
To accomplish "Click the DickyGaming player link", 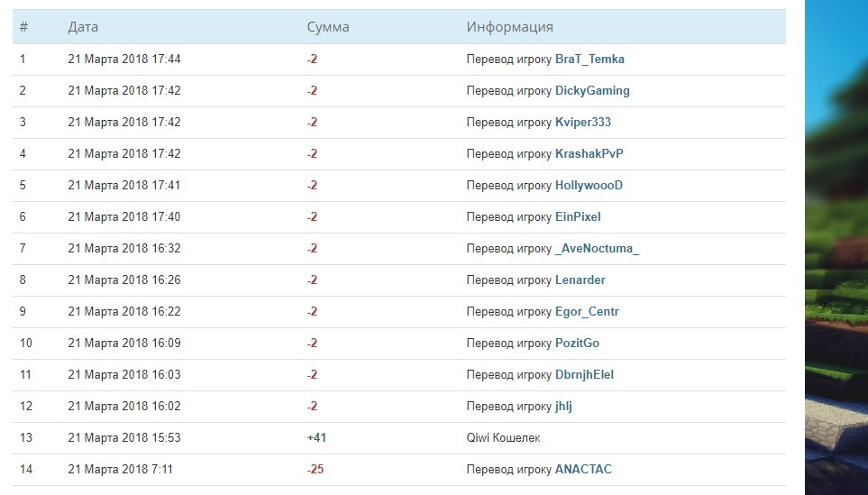I will [x=592, y=91].
